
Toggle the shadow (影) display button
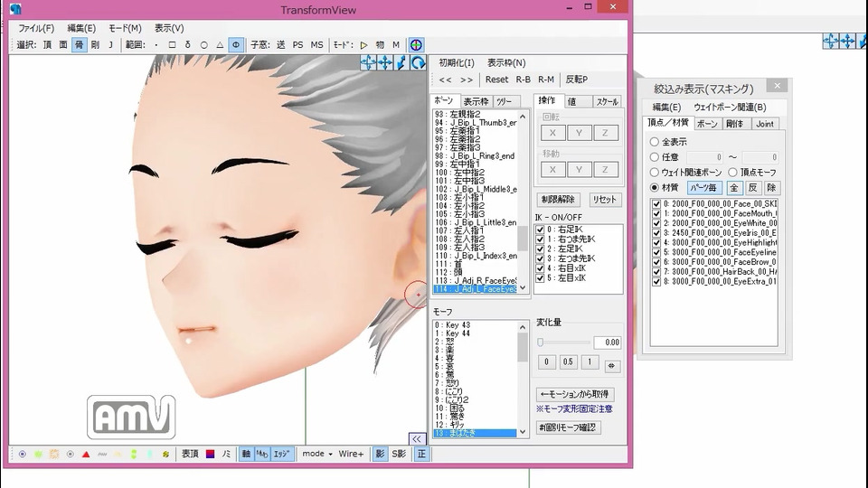pyautogui.click(x=380, y=454)
